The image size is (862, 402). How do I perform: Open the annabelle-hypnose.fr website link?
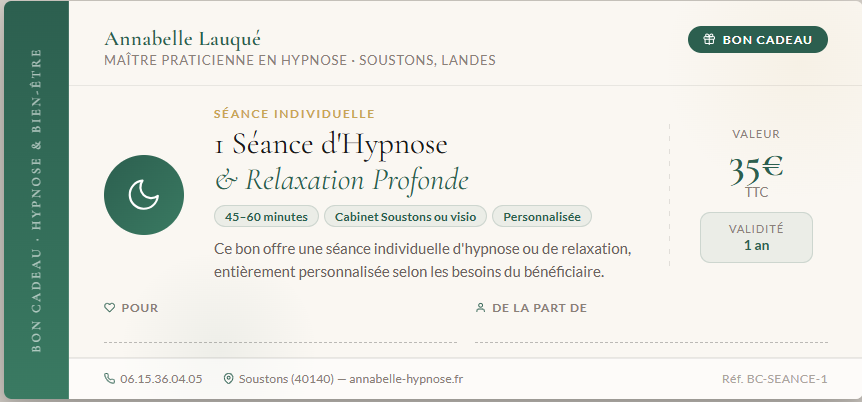pos(406,379)
